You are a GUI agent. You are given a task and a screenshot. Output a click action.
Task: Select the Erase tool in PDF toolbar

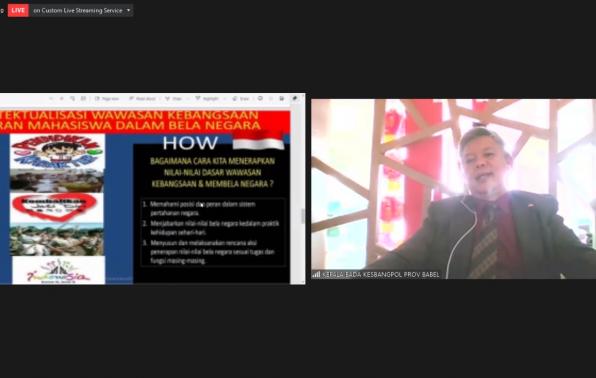pos(241,98)
